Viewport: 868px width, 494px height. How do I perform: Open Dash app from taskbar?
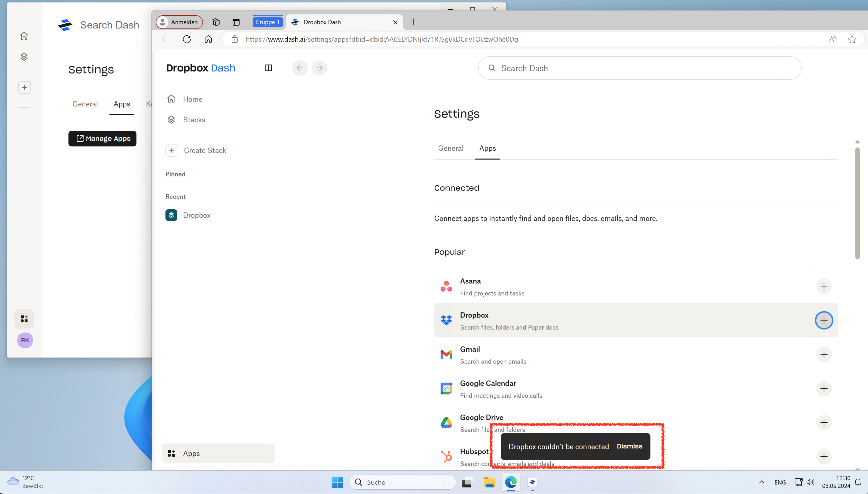(x=532, y=482)
